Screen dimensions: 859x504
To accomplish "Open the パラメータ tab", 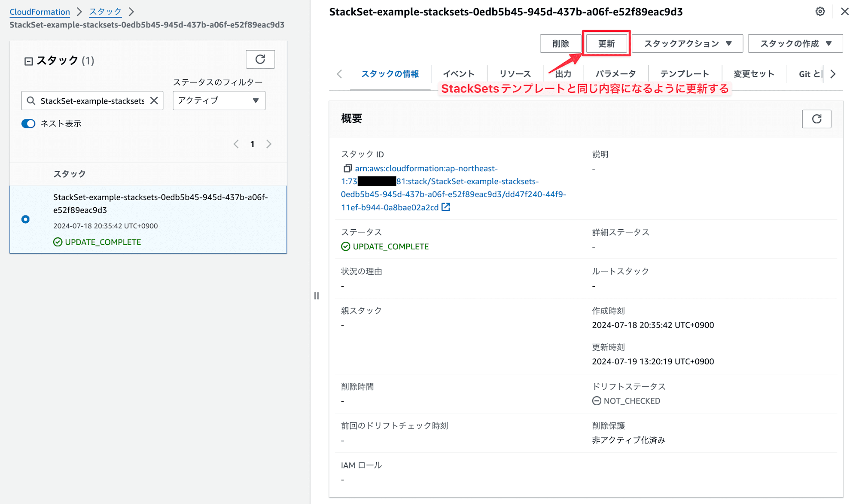I will pos(615,74).
